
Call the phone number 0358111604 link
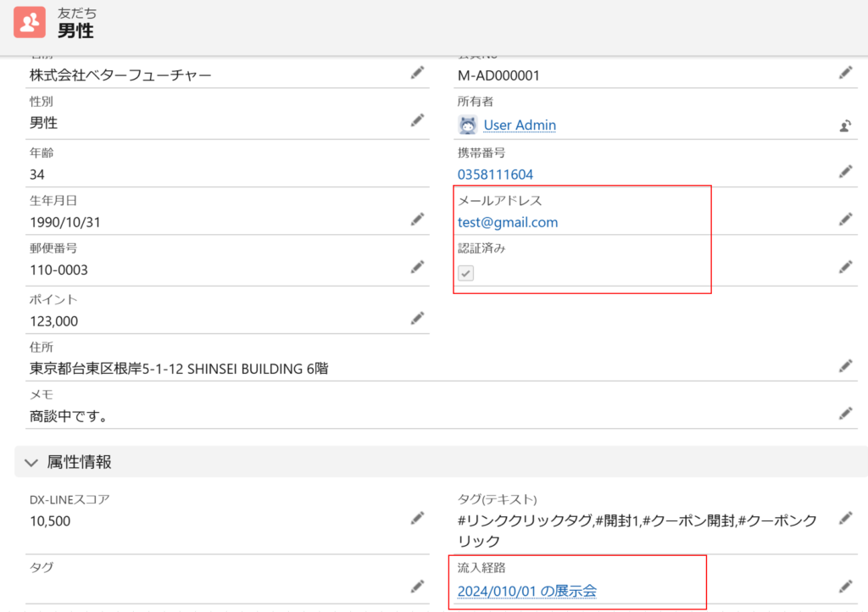495,175
